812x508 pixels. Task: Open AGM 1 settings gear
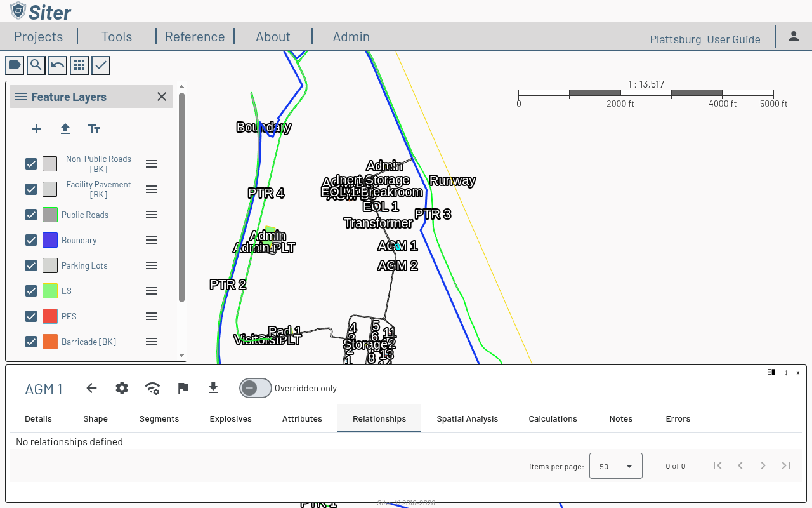(x=122, y=388)
